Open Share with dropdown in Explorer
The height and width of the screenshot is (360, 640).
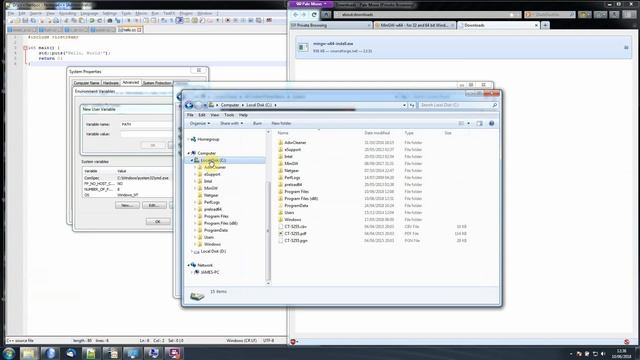point(231,123)
